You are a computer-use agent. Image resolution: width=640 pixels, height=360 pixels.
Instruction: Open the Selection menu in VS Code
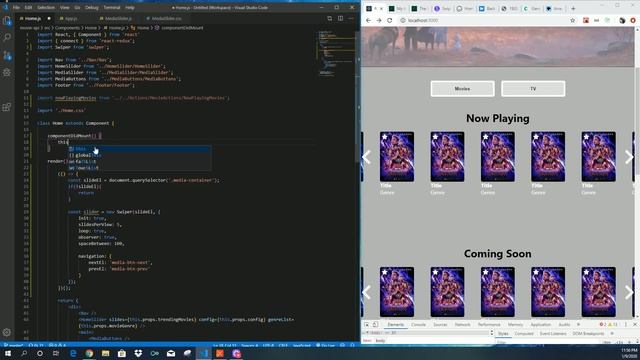[x=46, y=7]
